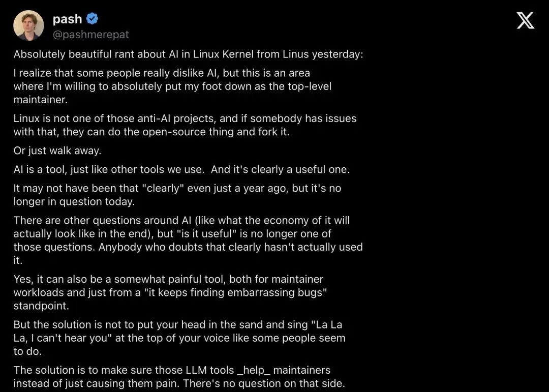Click the display name pash
Viewport: 549px width, 392px height.
67,19
